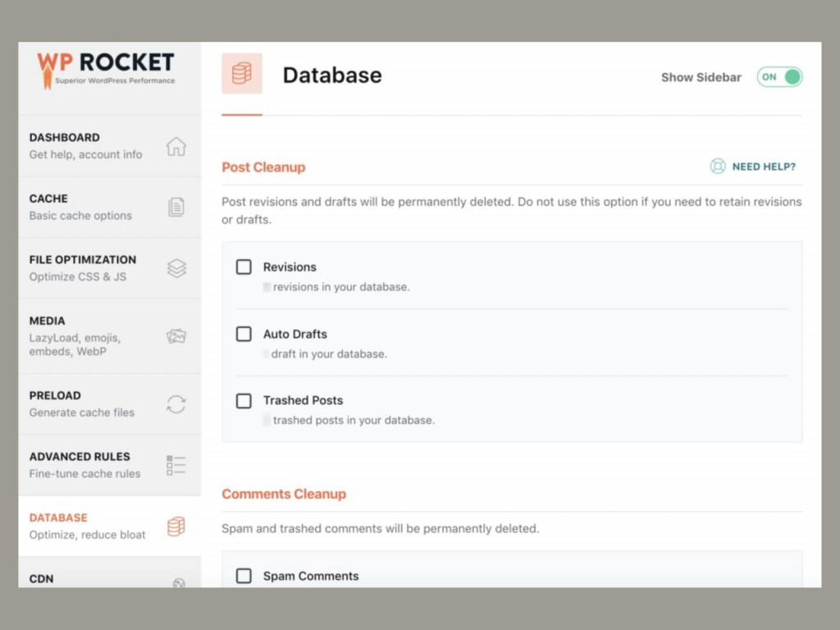The image size is (840, 630).
Task: Open the Database header icon badge
Action: tap(242, 72)
